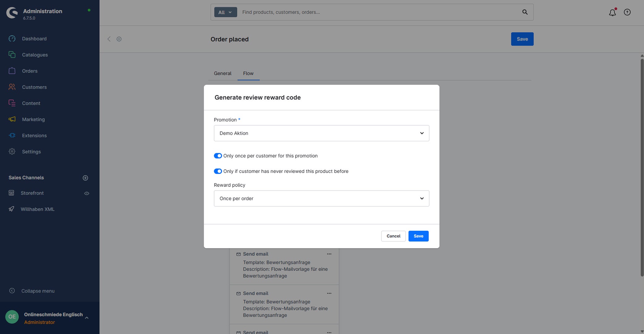Screen dimensions: 644x334
Task: Toggle 'Only once per customer' switch
Action: [x=218, y=156]
